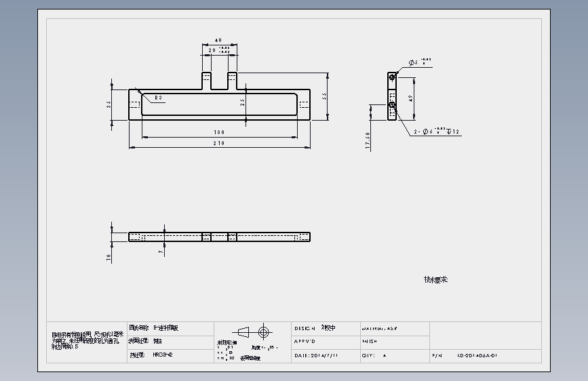Image resolution: width=588 pixels, height=381 pixels.
Task: Select the toleranced 20 dimension between tabs
Action: 219,50
